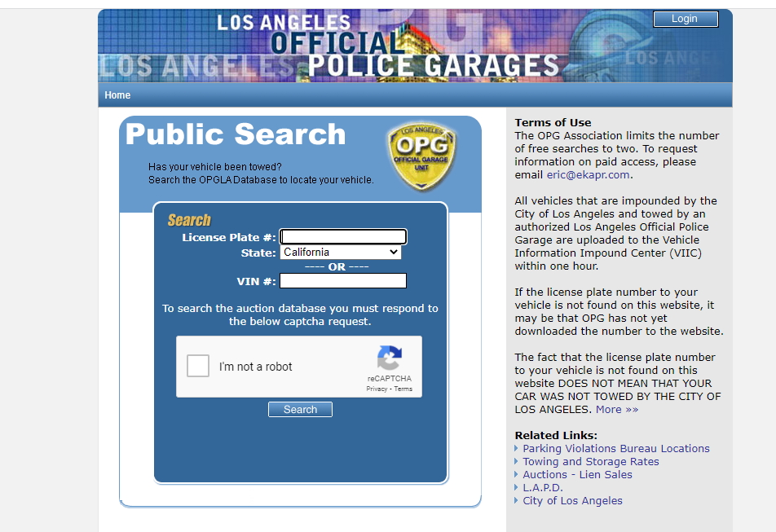
Task: Click the eric@ekapr.com email link
Action: [x=588, y=175]
